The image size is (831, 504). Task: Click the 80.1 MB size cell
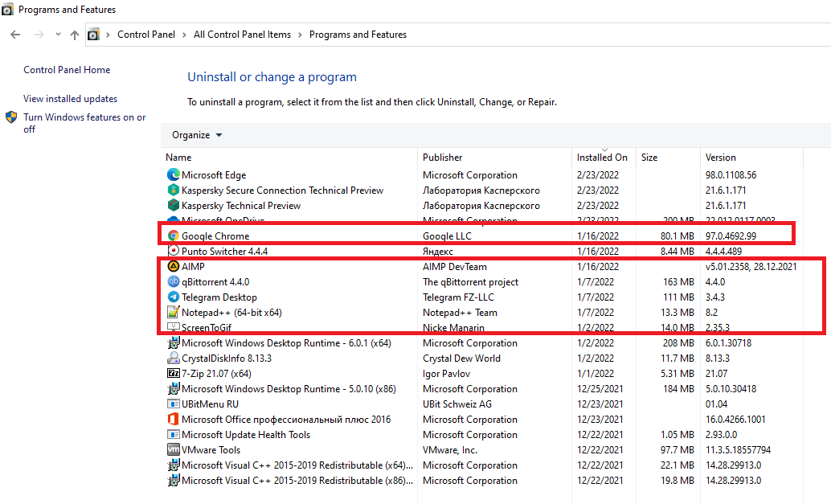point(677,236)
